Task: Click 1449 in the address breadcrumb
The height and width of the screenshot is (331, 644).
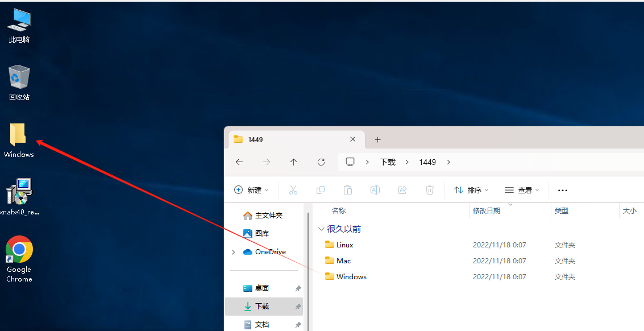Action: [427, 162]
